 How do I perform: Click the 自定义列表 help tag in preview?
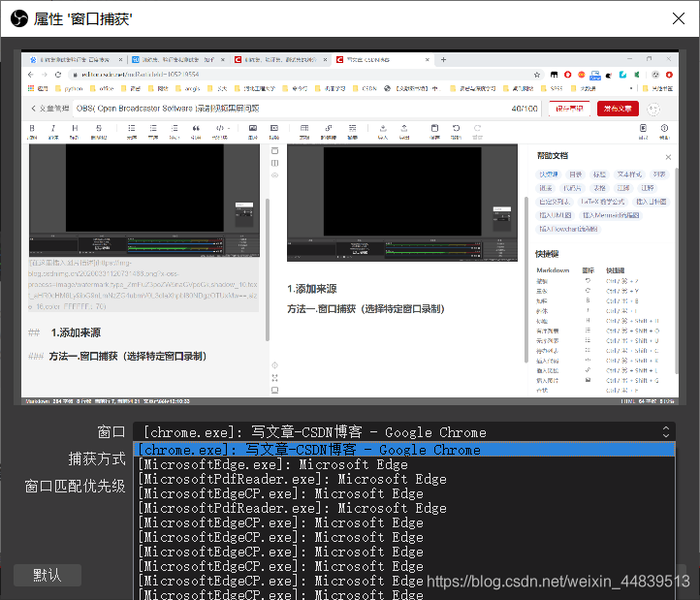[554, 202]
